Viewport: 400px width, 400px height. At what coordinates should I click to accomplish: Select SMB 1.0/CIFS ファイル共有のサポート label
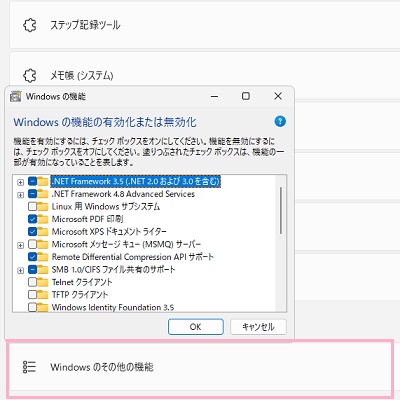click(113, 269)
